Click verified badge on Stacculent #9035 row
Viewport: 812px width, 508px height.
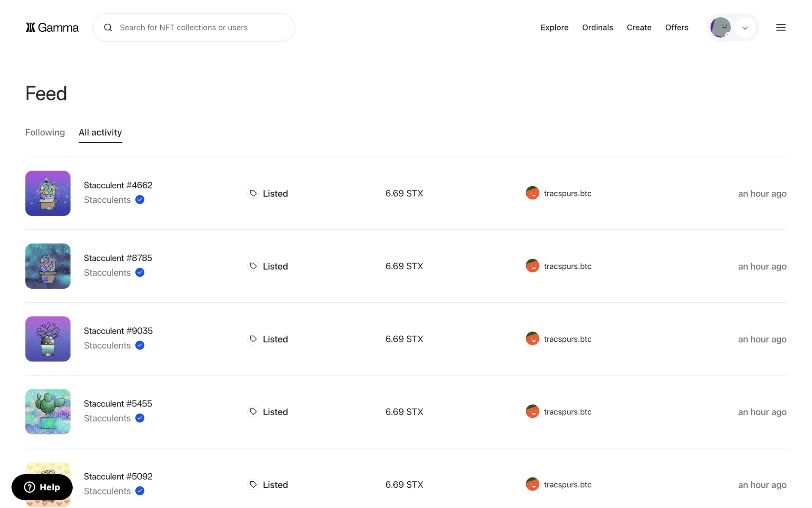coord(140,345)
